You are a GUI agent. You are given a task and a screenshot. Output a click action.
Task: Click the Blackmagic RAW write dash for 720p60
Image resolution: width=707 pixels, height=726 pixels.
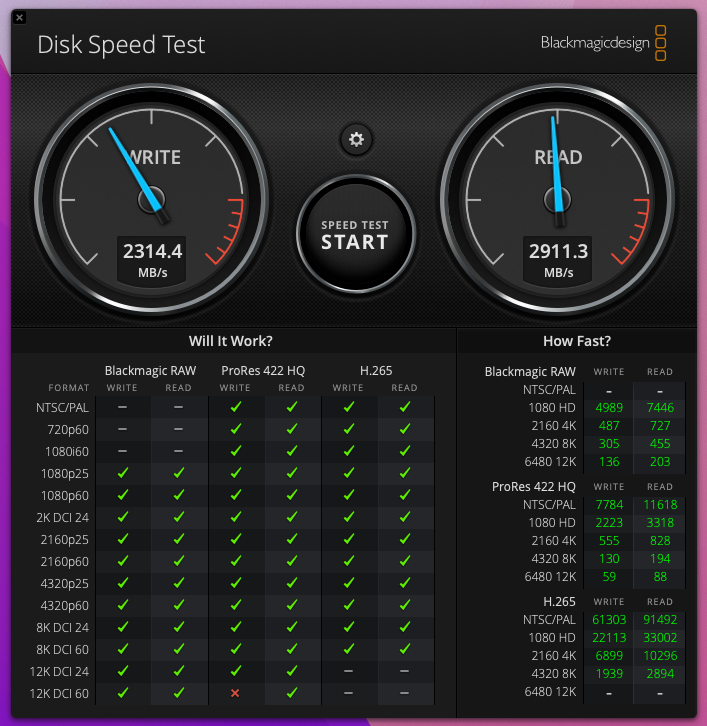[x=123, y=429]
